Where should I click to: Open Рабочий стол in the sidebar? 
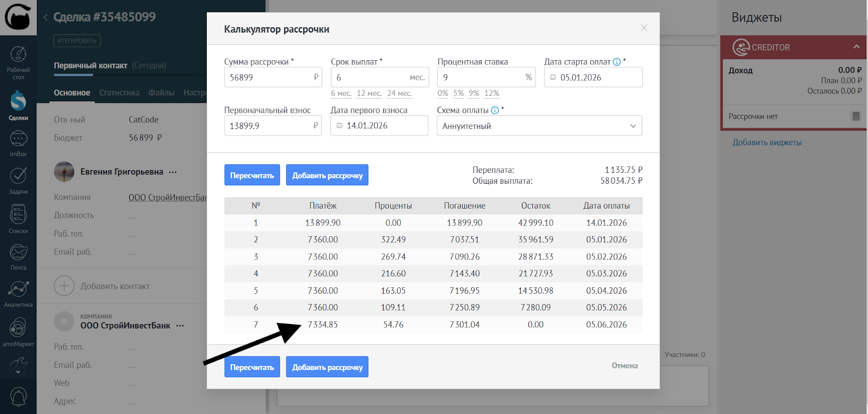[x=18, y=61]
